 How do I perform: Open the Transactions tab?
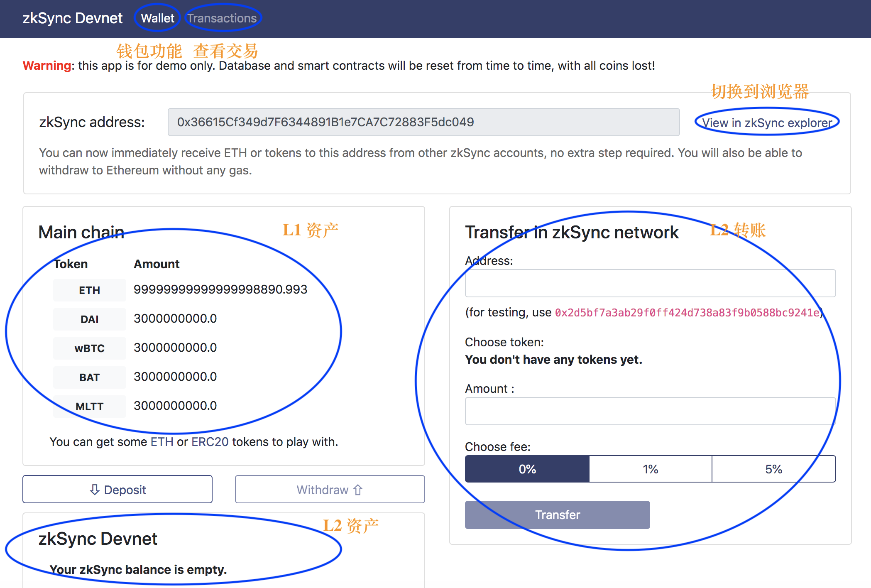point(222,18)
